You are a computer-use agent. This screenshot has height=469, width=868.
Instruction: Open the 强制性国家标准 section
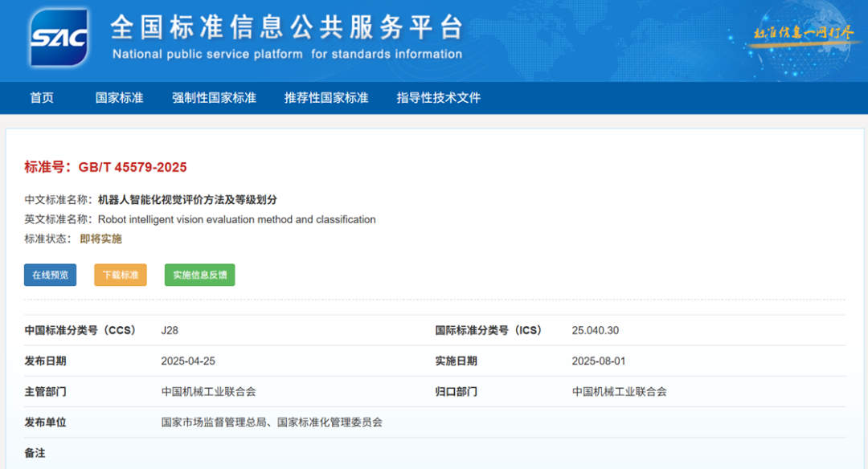coord(215,97)
